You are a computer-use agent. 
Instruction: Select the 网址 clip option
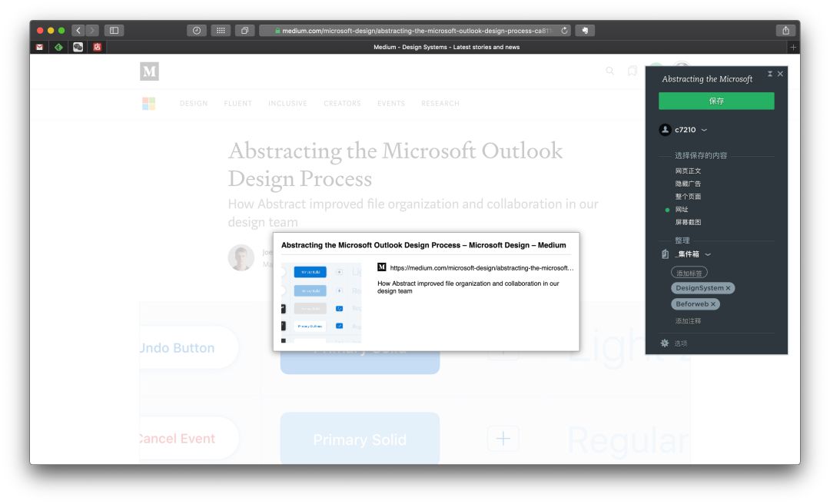(x=681, y=210)
